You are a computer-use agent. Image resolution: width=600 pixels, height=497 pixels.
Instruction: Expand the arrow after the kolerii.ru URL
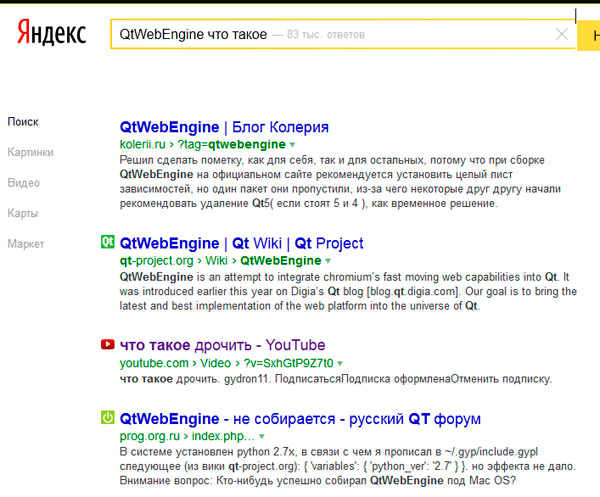(x=292, y=145)
